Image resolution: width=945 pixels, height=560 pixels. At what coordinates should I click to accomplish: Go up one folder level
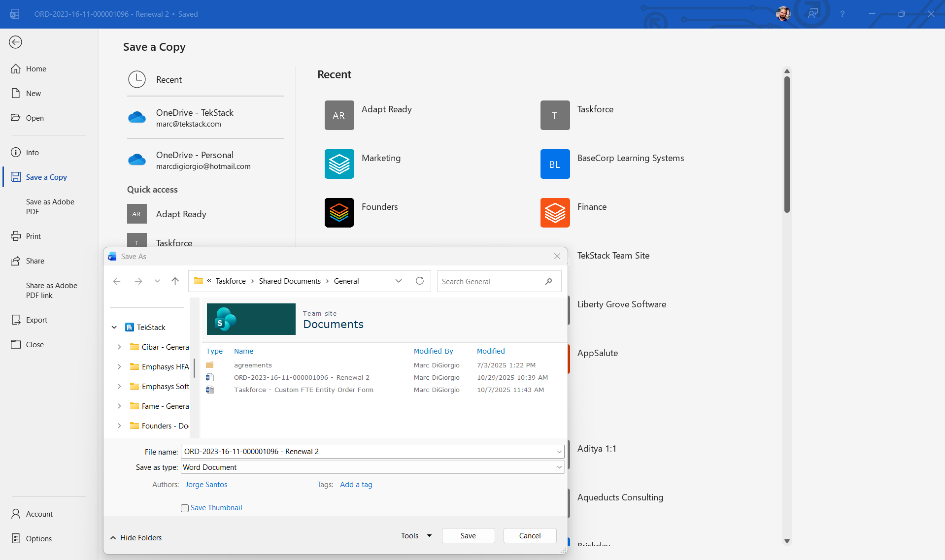(x=175, y=281)
